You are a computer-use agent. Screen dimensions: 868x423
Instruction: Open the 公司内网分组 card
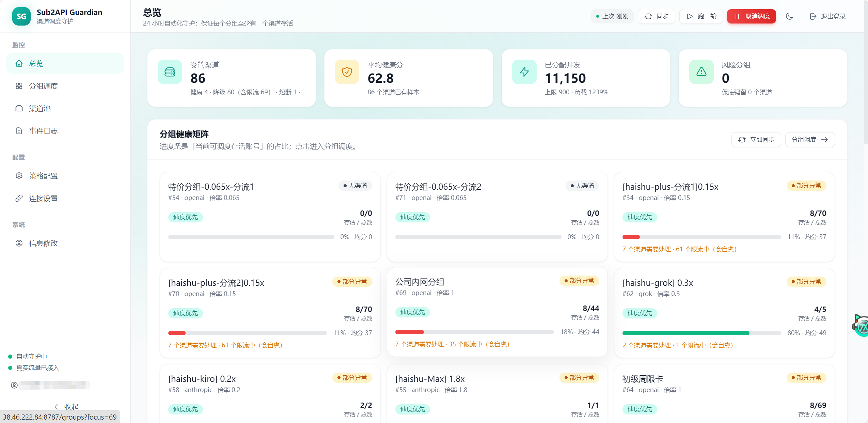click(497, 312)
